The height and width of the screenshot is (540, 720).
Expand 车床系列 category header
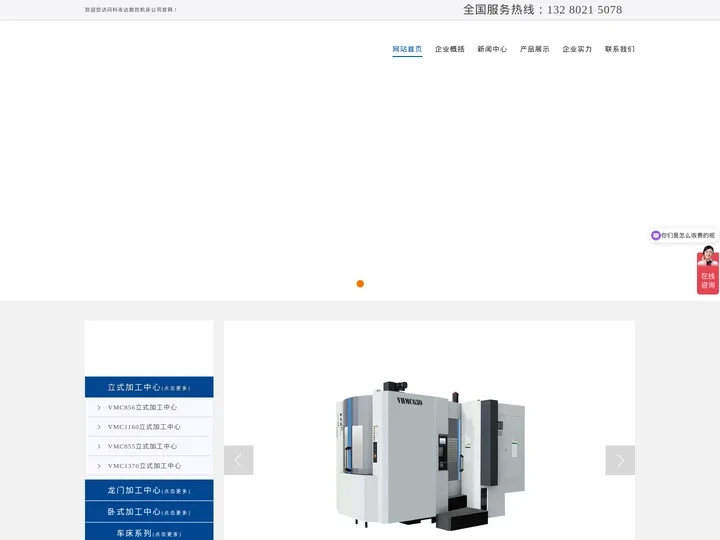[x=149, y=533]
